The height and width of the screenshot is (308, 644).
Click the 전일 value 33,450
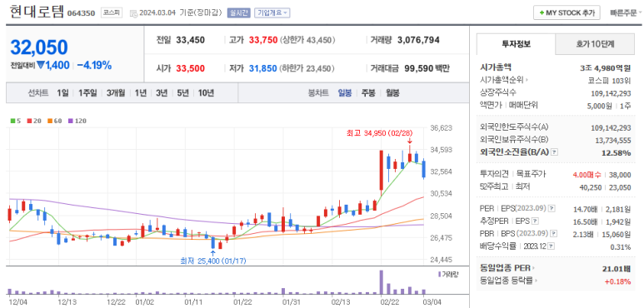point(191,40)
